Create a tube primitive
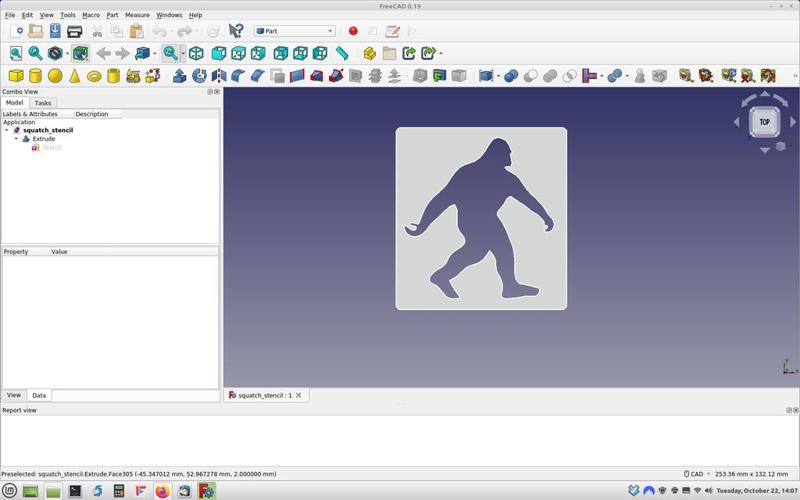The width and height of the screenshot is (800, 500). click(x=114, y=76)
